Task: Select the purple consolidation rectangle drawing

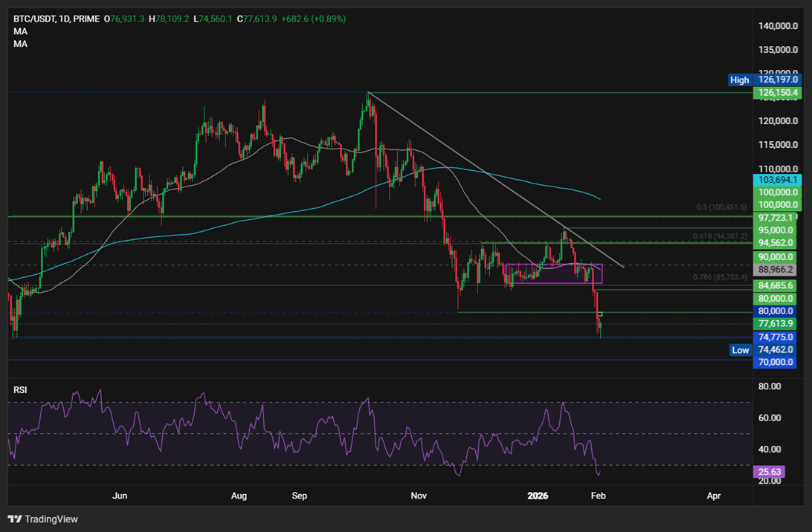Action: click(554, 273)
